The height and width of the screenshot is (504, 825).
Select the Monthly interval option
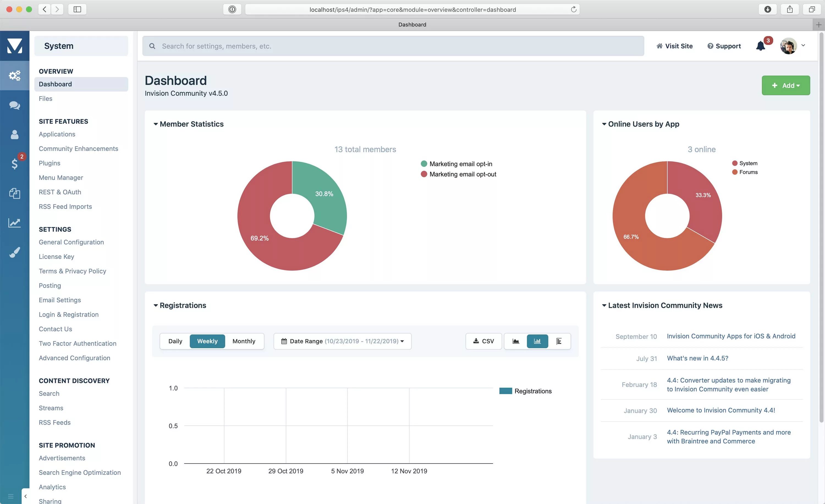244,341
